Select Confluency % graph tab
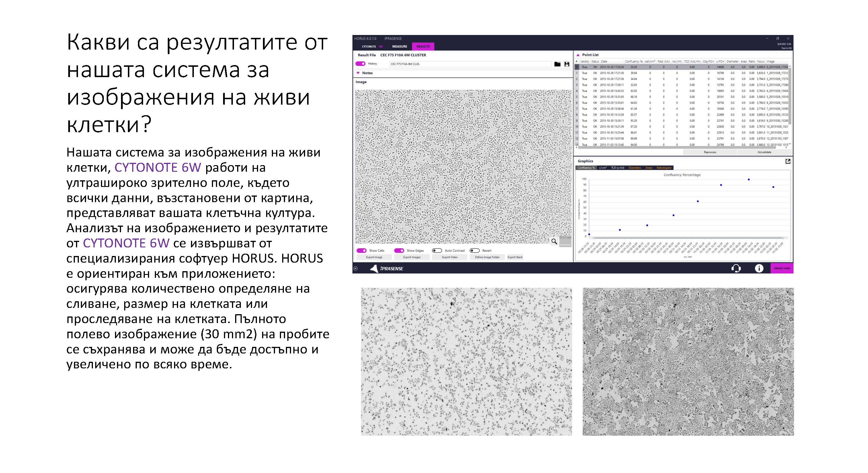The image size is (868, 473). click(586, 168)
